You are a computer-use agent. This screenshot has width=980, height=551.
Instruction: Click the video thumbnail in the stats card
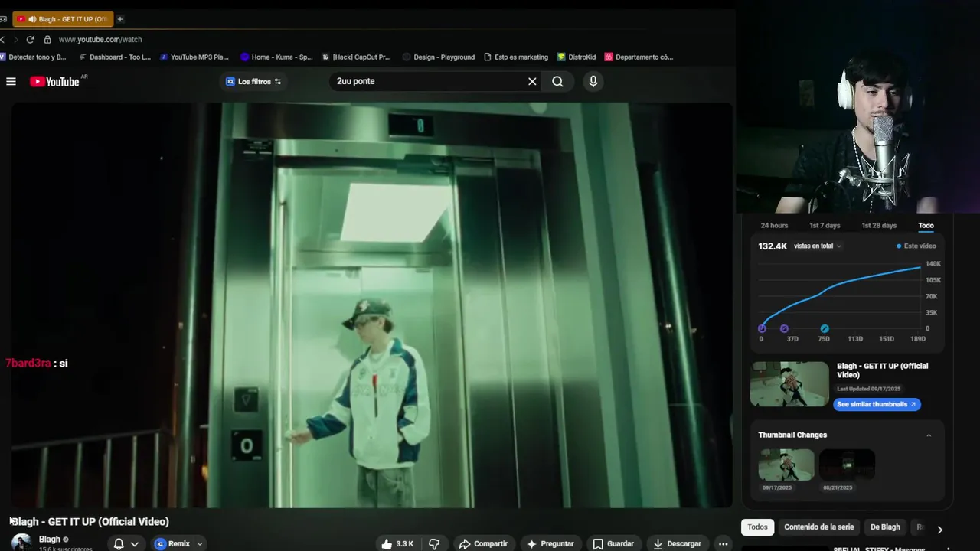coord(789,384)
